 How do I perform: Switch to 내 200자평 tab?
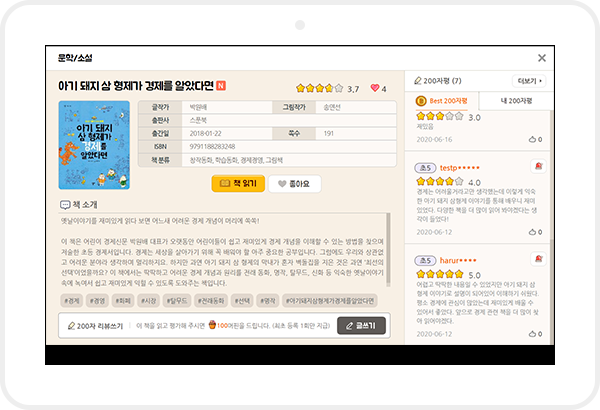516,101
